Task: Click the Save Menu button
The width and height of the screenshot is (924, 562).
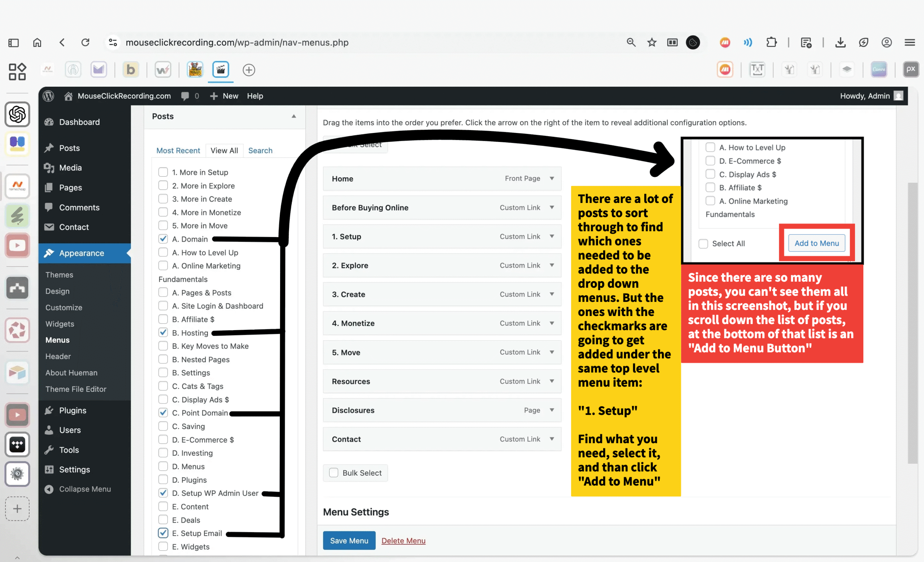Action: click(x=349, y=541)
